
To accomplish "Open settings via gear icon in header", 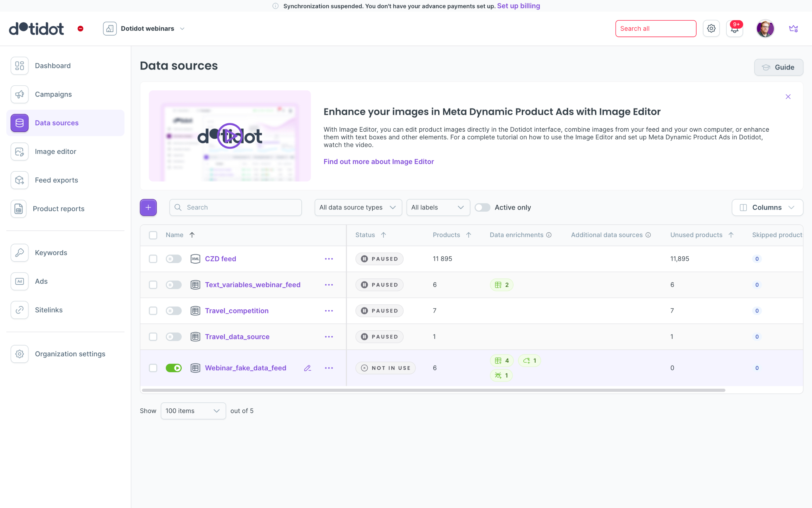I will pos(711,29).
